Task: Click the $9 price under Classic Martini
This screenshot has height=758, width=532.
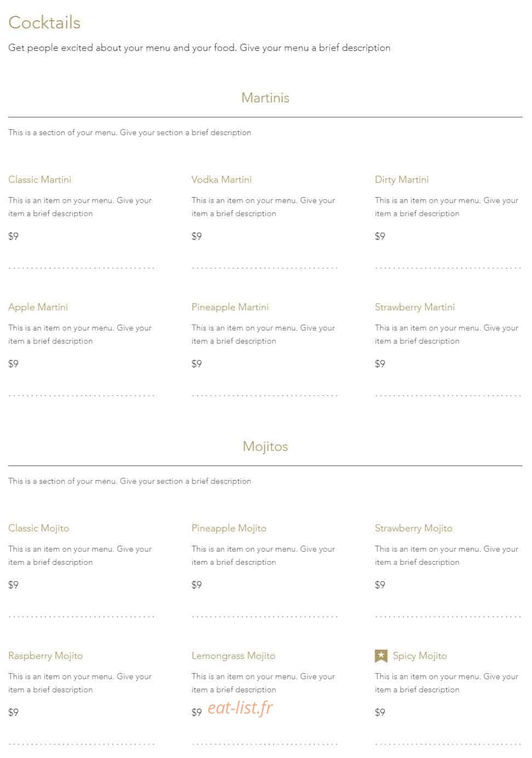Action: tap(13, 236)
